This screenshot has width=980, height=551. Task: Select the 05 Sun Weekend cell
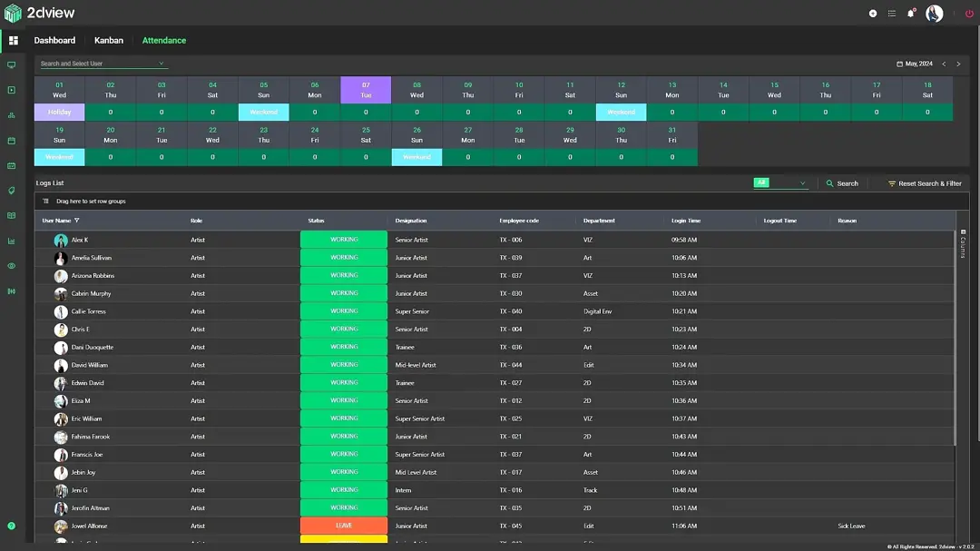[264, 112]
